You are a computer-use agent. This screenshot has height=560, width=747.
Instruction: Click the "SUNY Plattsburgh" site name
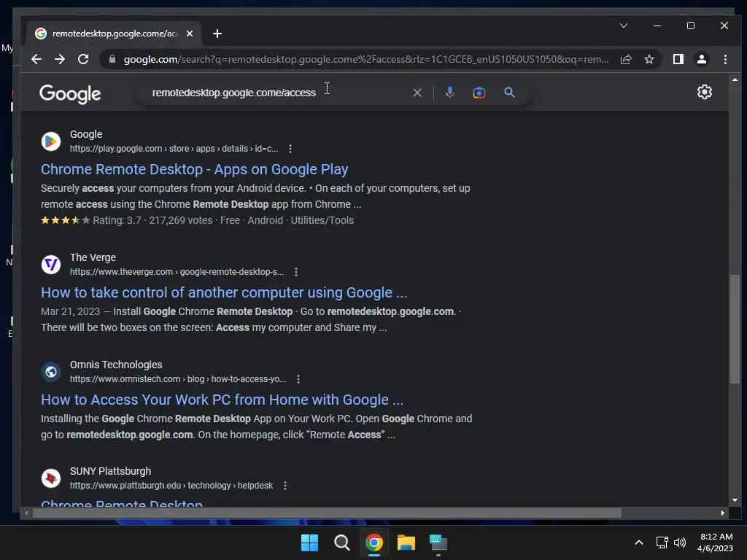(111, 472)
